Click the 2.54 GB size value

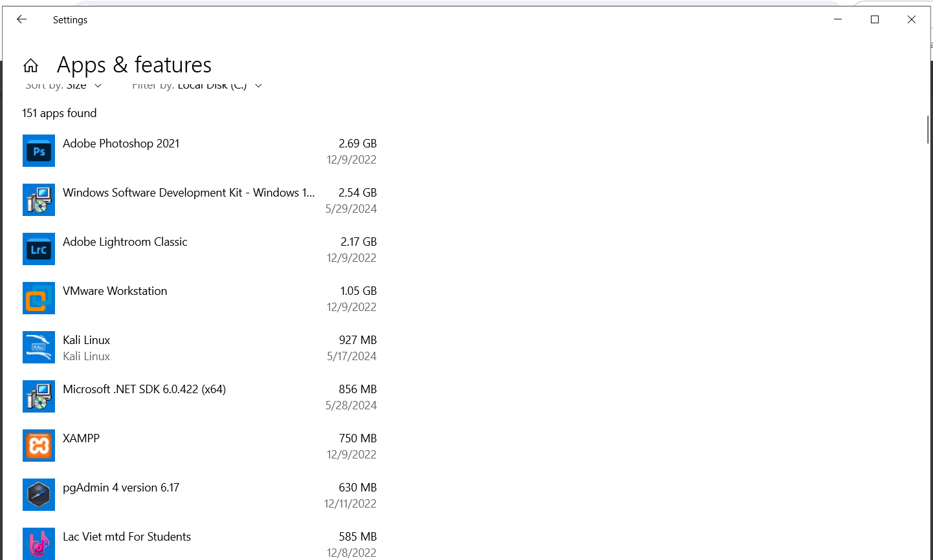(358, 193)
